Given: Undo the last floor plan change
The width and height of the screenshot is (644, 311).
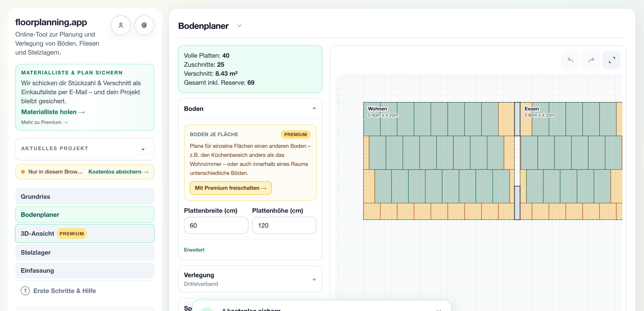Looking at the screenshot, I should (570, 60).
